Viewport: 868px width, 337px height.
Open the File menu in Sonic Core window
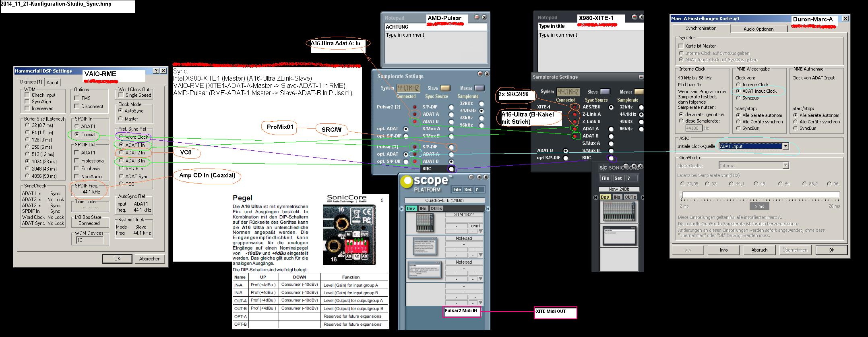[x=605, y=178]
